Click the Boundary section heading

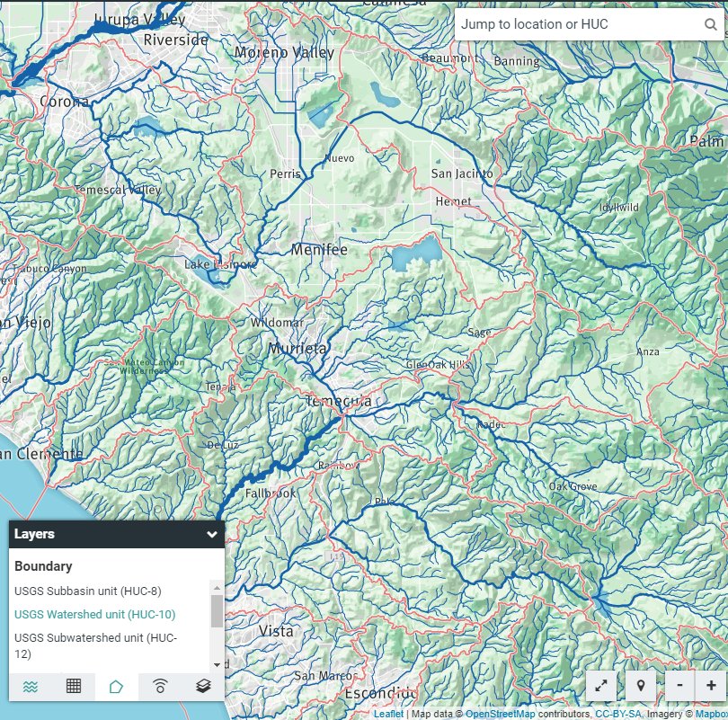pyautogui.click(x=43, y=566)
